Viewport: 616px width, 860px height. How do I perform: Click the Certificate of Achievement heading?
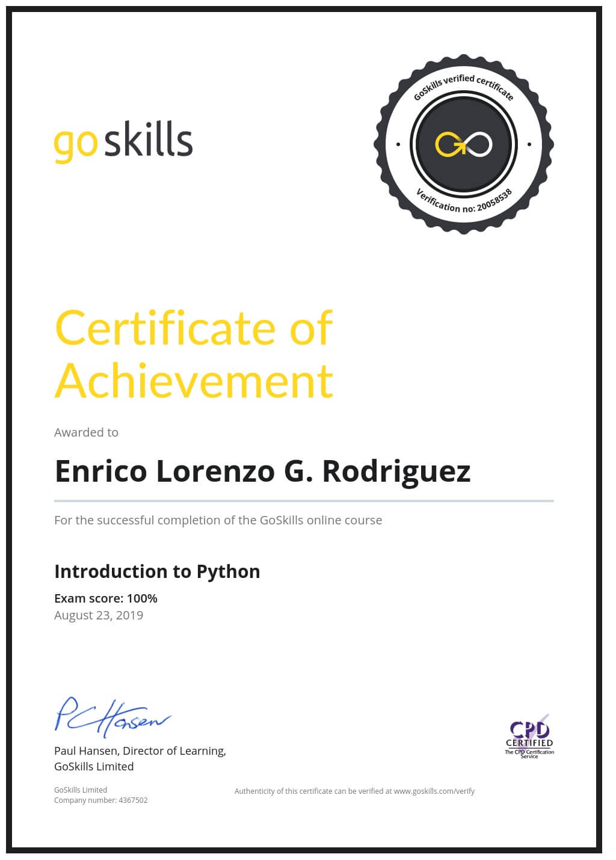(194, 354)
